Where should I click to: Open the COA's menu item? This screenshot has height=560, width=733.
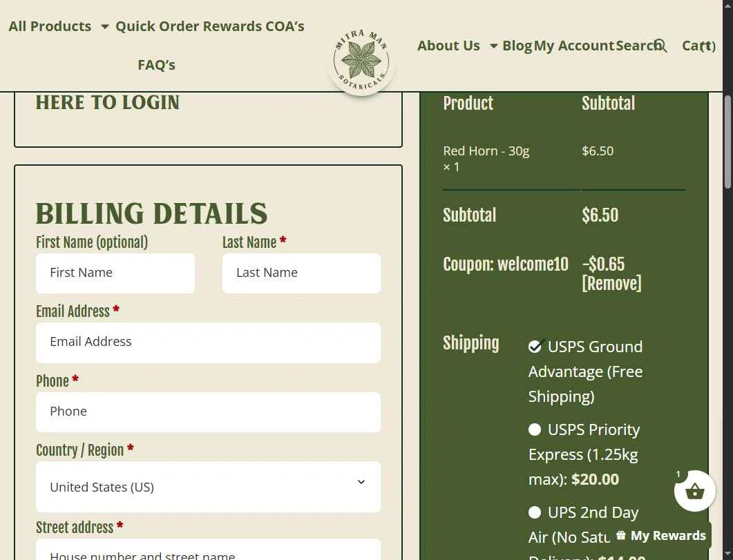click(285, 26)
